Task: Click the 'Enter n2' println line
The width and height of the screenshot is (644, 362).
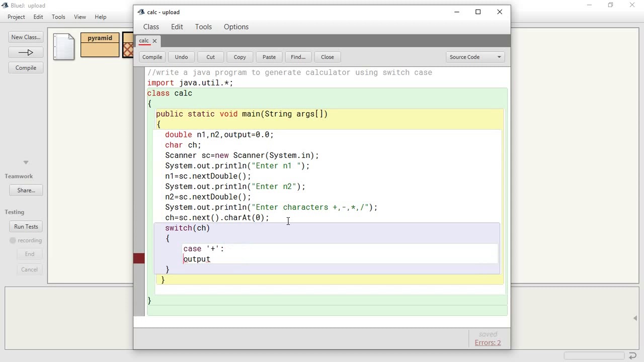Action: tap(235, 187)
